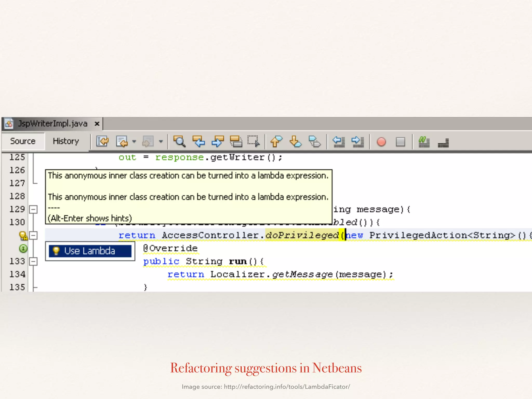Close the JspWriterImpl.java tab
Screen dimensions: 532x399
[x=97, y=124]
